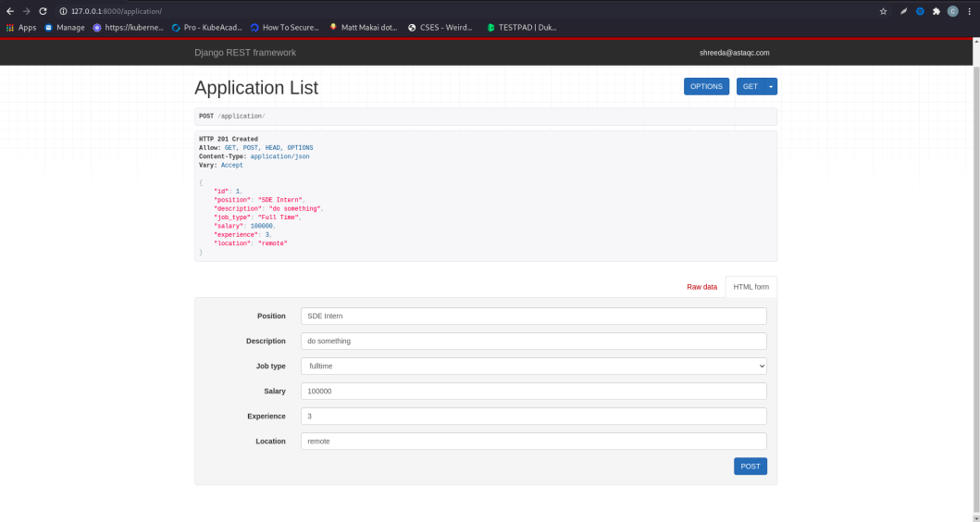The height and width of the screenshot is (522, 980).
Task: Expand the GET button dropdown arrow
Action: 771,86
